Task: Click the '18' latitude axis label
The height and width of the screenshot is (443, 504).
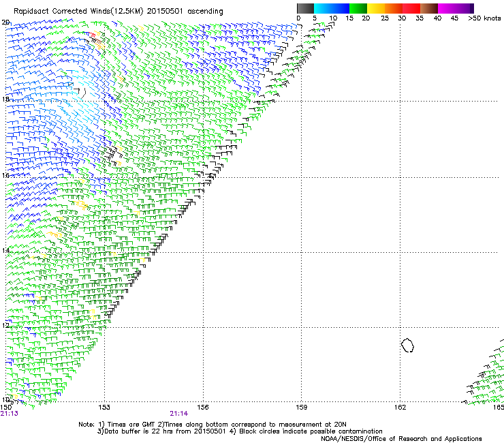Action: pyautogui.click(x=5, y=99)
